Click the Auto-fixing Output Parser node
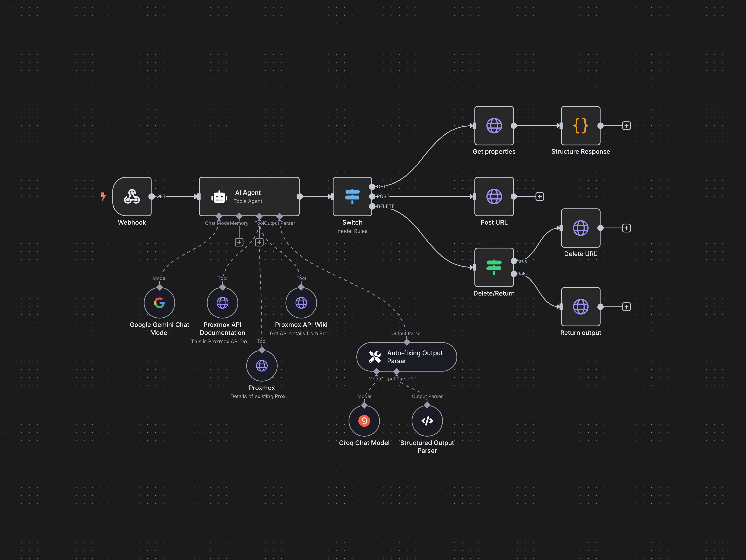The width and height of the screenshot is (746, 560). pos(406,357)
